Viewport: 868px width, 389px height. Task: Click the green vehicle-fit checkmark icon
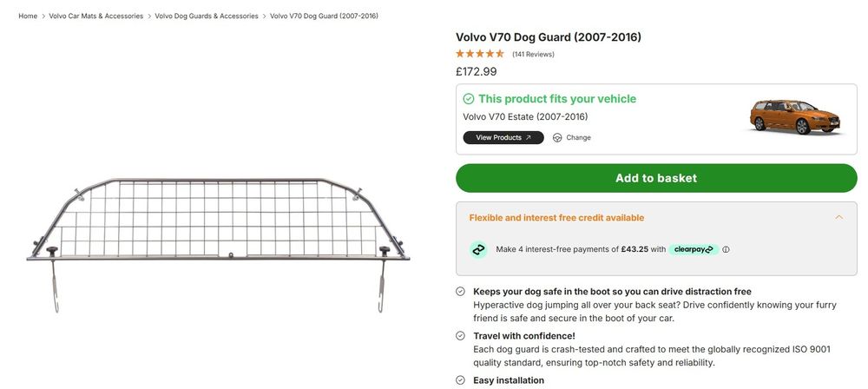469,99
